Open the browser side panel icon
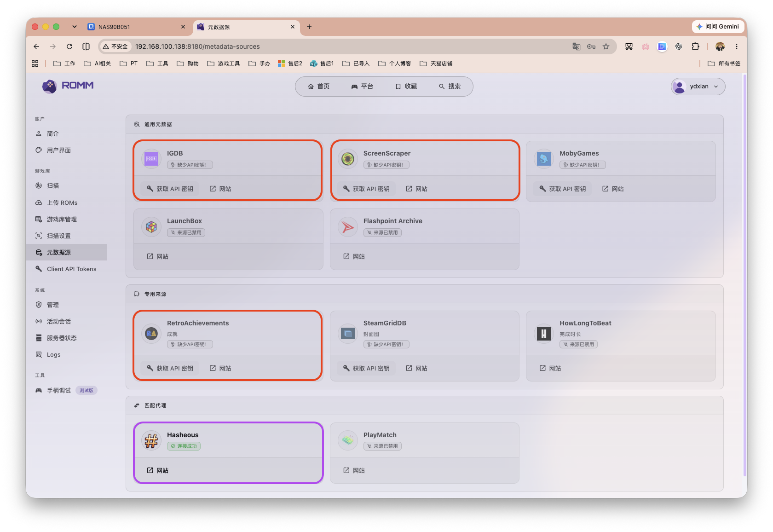 [x=86, y=46]
